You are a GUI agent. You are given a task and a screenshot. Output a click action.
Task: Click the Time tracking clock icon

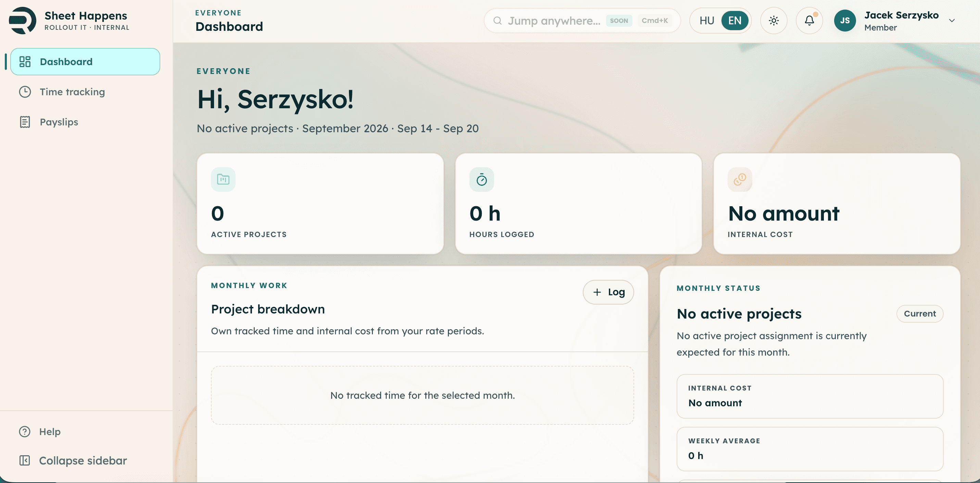pos(25,92)
